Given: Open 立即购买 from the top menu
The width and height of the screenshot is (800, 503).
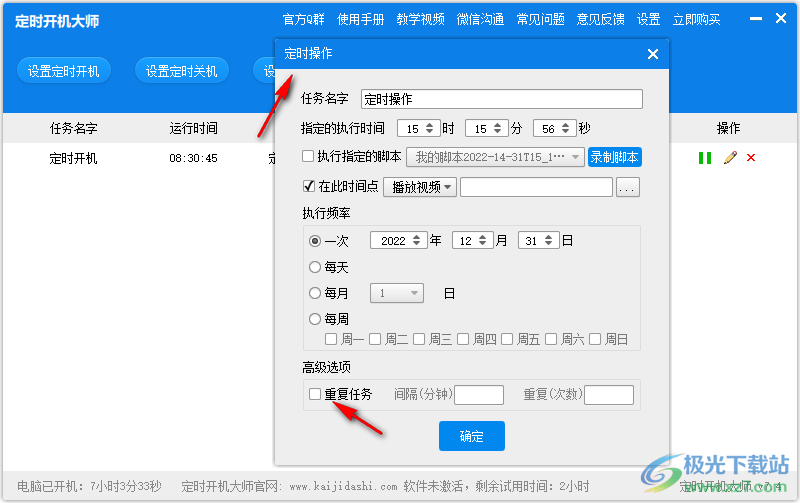Looking at the screenshot, I should [x=696, y=19].
